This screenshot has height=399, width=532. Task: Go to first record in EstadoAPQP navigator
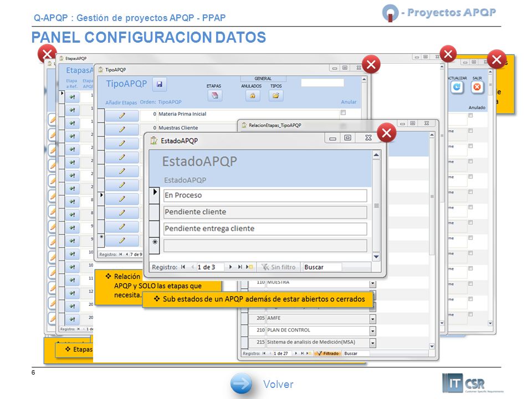[183, 267]
